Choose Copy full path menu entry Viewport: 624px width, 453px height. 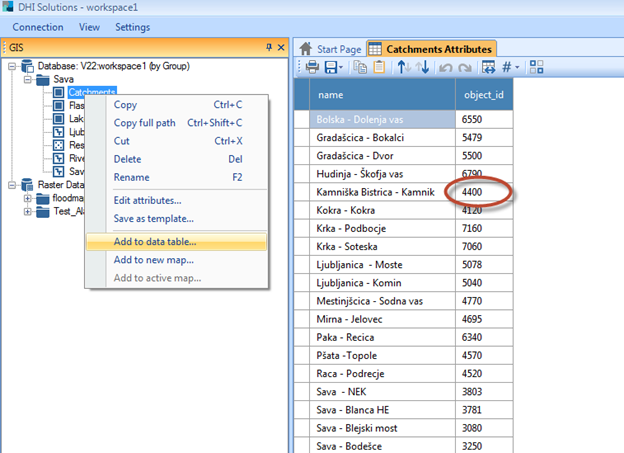tap(176, 123)
